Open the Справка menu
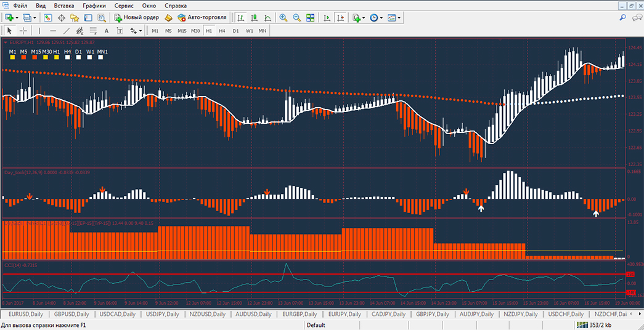This screenshot has width=644, height=330. tap(176, 6)
